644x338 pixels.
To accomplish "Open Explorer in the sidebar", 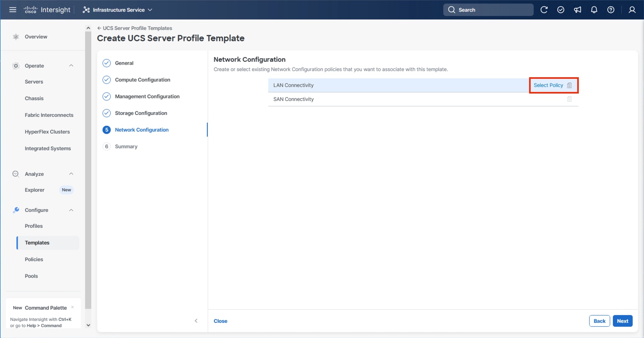I will pos(35,190).
